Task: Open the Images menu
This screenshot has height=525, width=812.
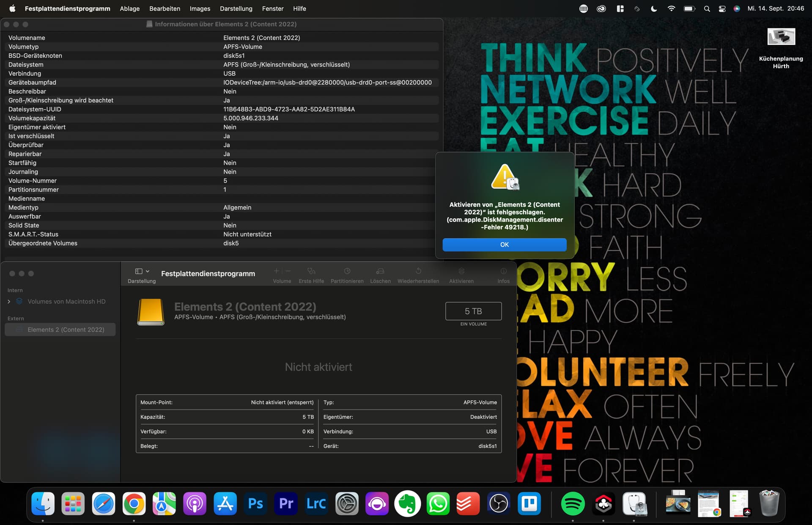Action: [200, 8]
